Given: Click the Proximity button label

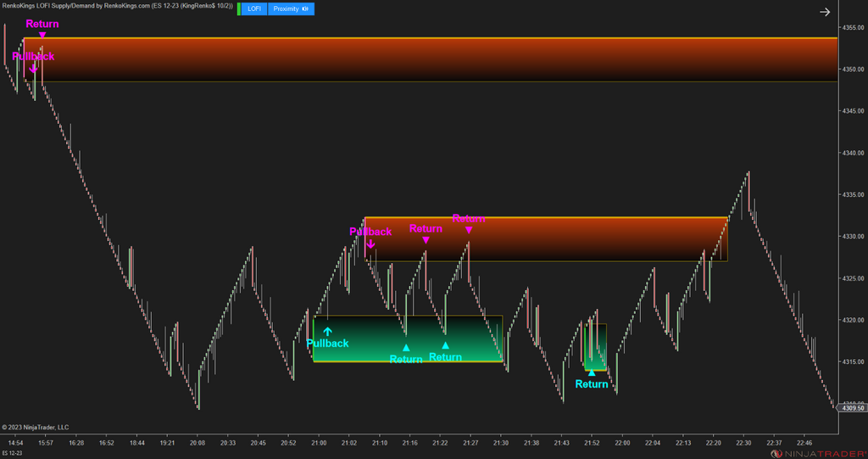Looking at the screenshot, I should coord(287,8).
